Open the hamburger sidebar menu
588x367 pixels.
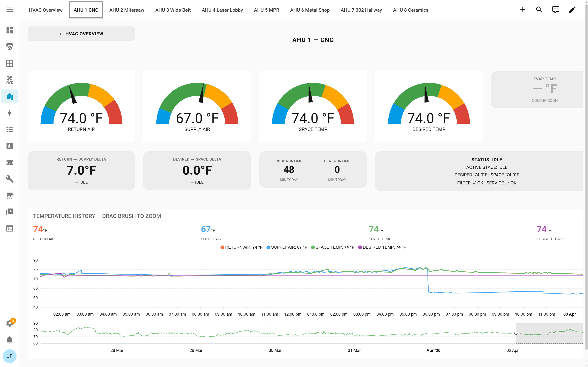tap(9, 10)
